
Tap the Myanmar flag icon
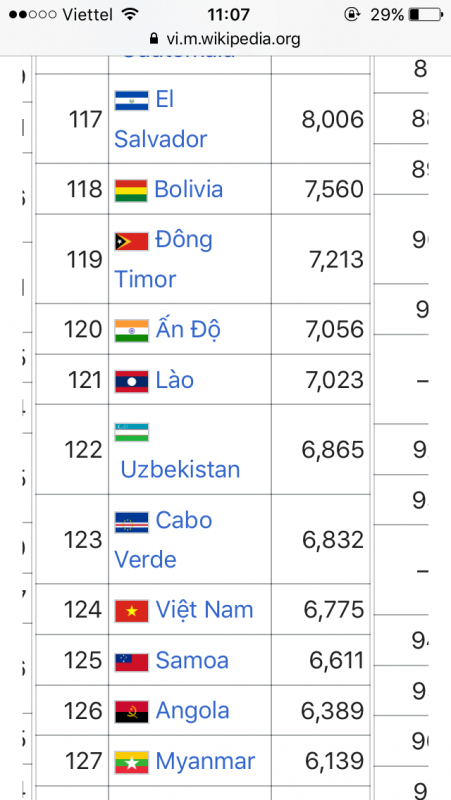point(132,762)
